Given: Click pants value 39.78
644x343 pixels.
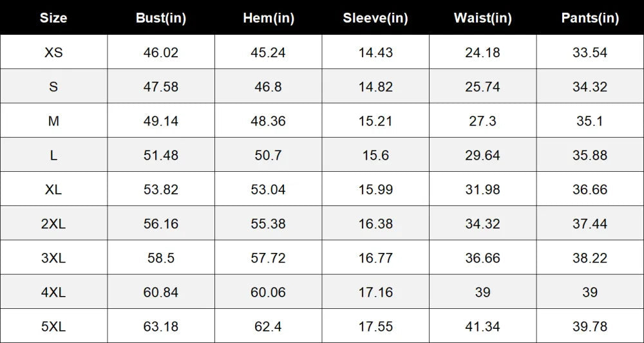Looking at the screenshot, I should tap(590, 326).
